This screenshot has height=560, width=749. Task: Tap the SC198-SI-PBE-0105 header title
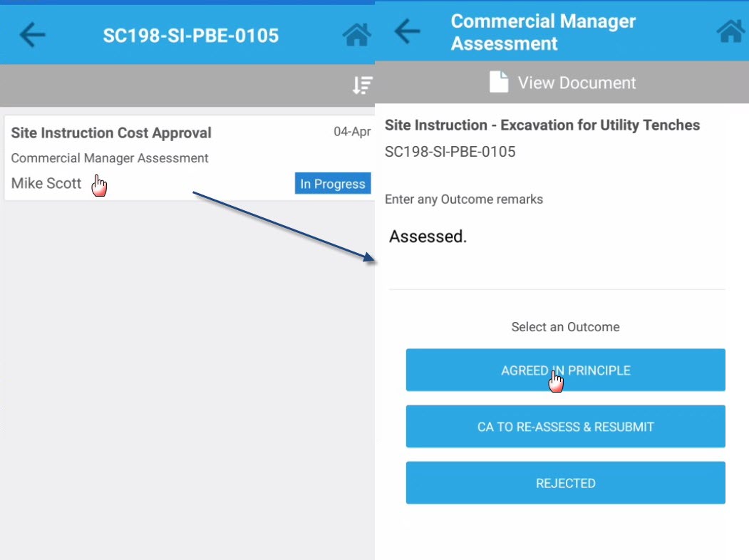pos(190,36)
